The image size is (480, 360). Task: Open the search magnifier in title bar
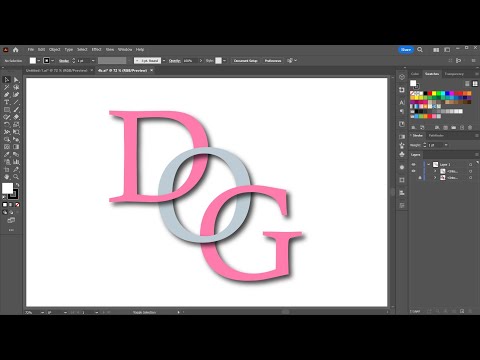pos(420,50)
